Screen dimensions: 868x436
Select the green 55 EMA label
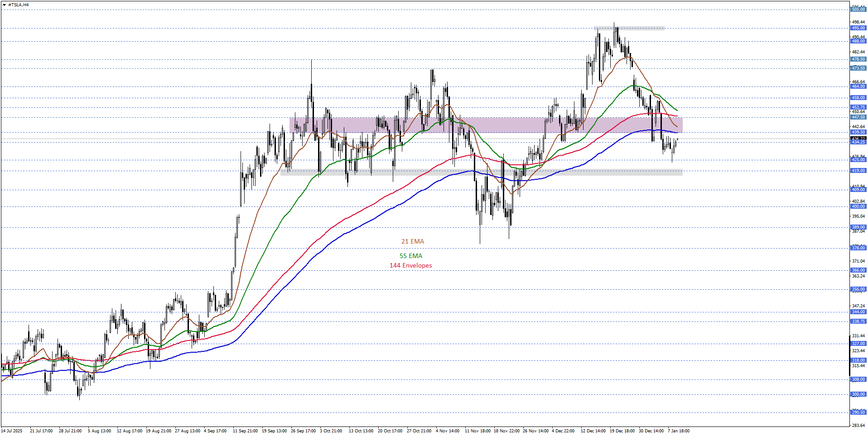(x=410, y=256)
